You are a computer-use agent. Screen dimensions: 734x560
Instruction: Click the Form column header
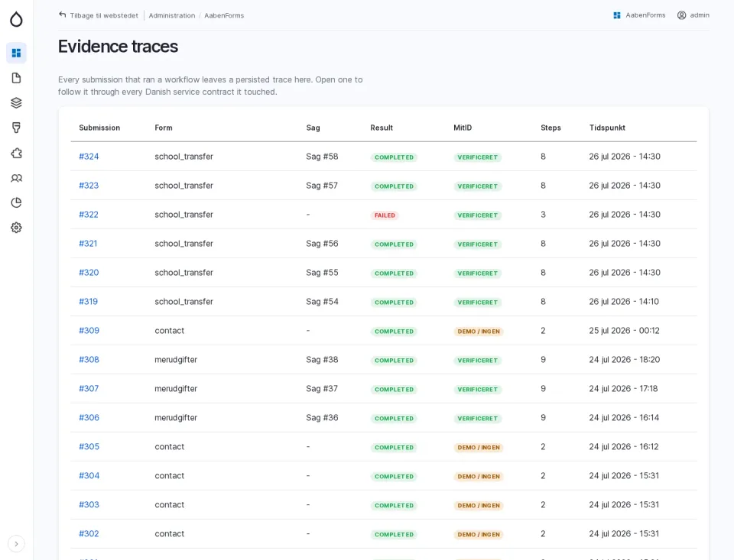[x=164, y=128]
